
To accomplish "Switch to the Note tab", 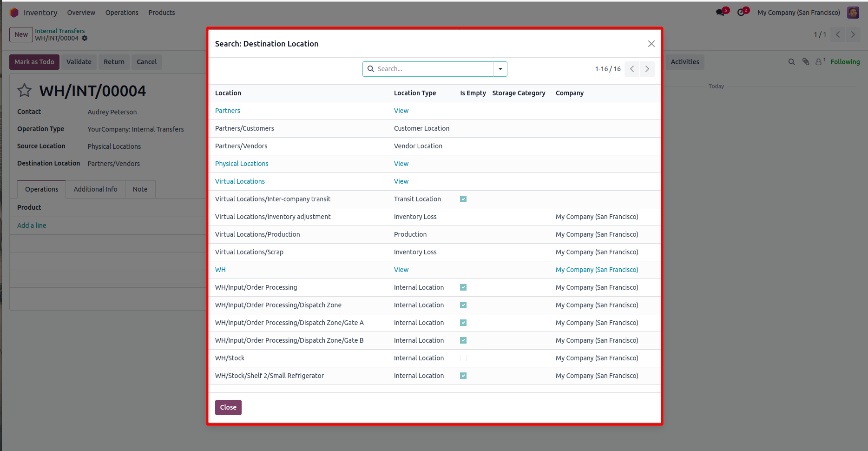I will [x=140, y=189].
